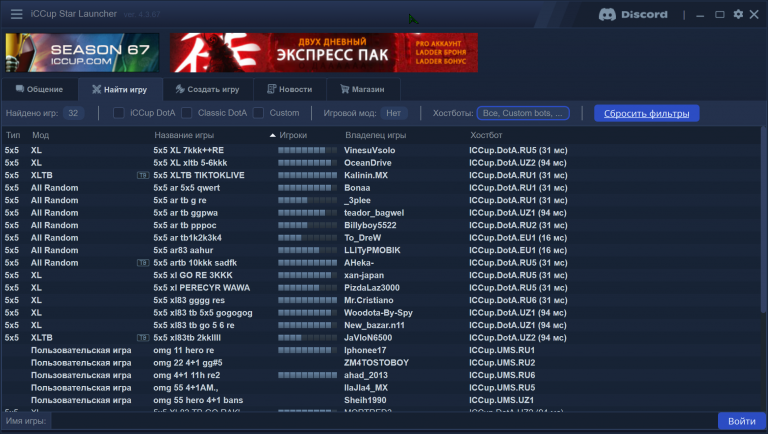The width and height of the screenshot is (768, 434).
Task: Select game 5x5 XL 7kkk++RE
Action: tap(382, 150)
